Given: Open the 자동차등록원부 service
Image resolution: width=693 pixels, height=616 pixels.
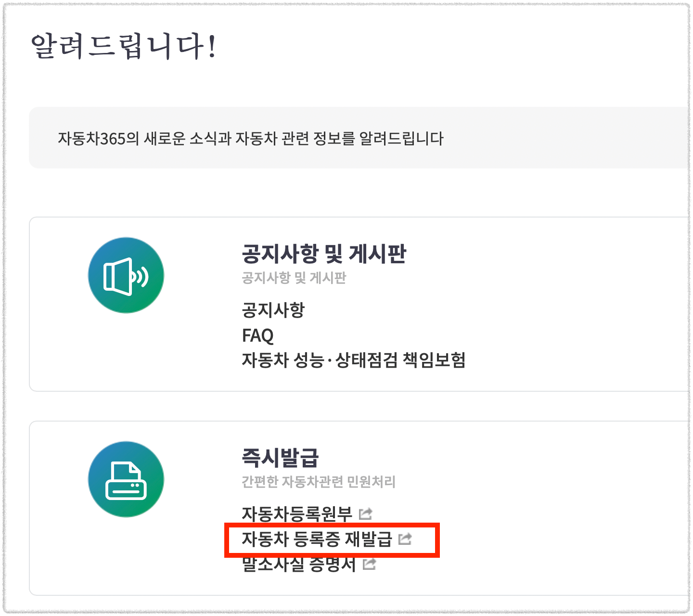Looking at the screenshot, I should pyautogui.click(x=297, y=513).
